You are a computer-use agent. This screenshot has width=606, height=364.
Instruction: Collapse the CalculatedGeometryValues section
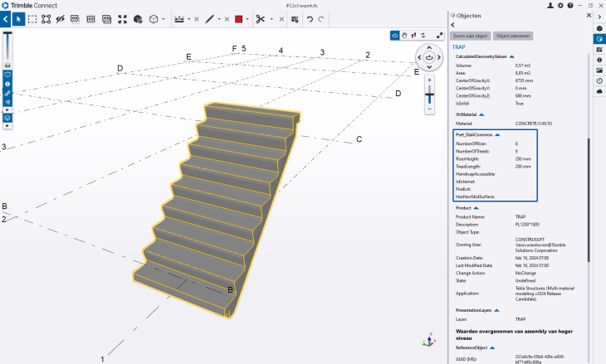[x=511, y=56]
